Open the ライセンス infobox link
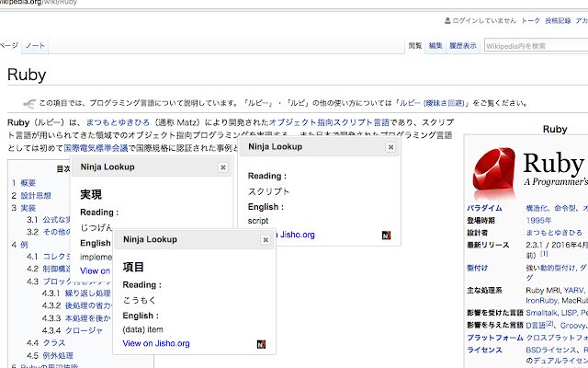The height and width of the screenshot is (368, 588). tap(484, 350)
